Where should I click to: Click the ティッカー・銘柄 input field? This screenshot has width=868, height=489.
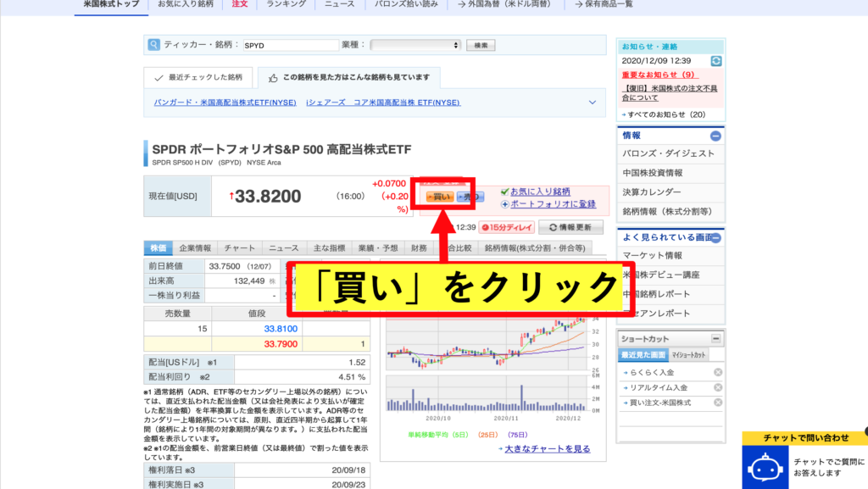(291, 45)
